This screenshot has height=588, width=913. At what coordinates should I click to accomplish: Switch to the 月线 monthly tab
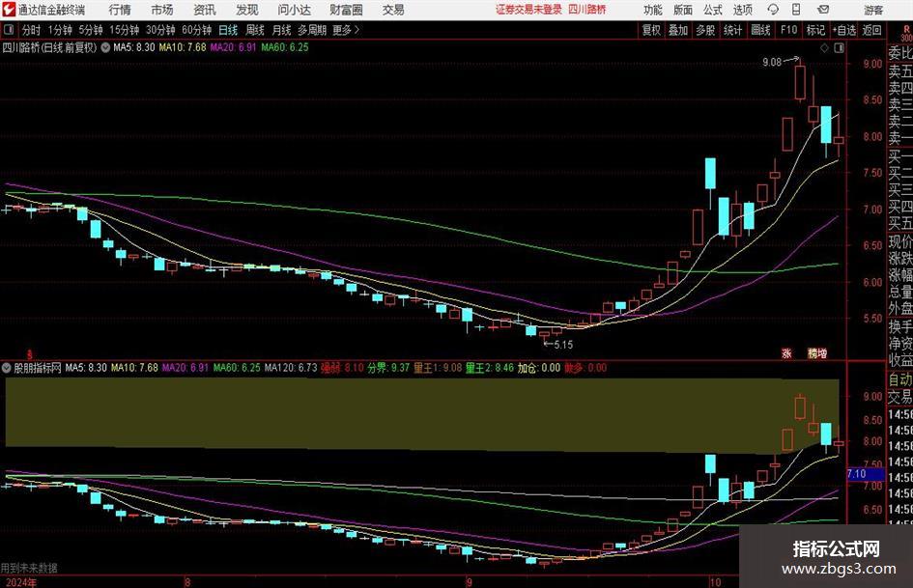282,30
